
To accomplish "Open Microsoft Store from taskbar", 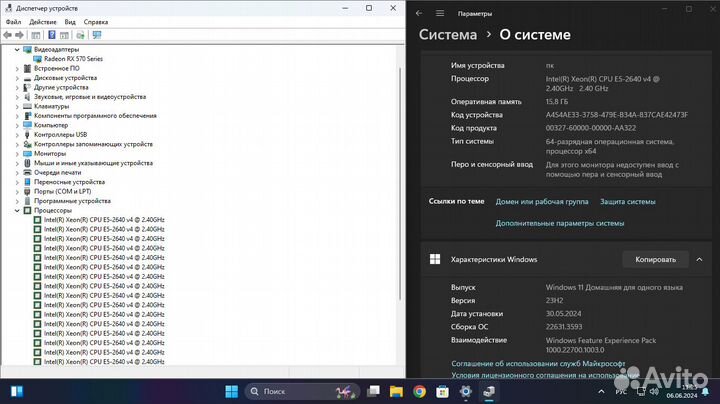I will pyautogui.click(x=443, y=392).
